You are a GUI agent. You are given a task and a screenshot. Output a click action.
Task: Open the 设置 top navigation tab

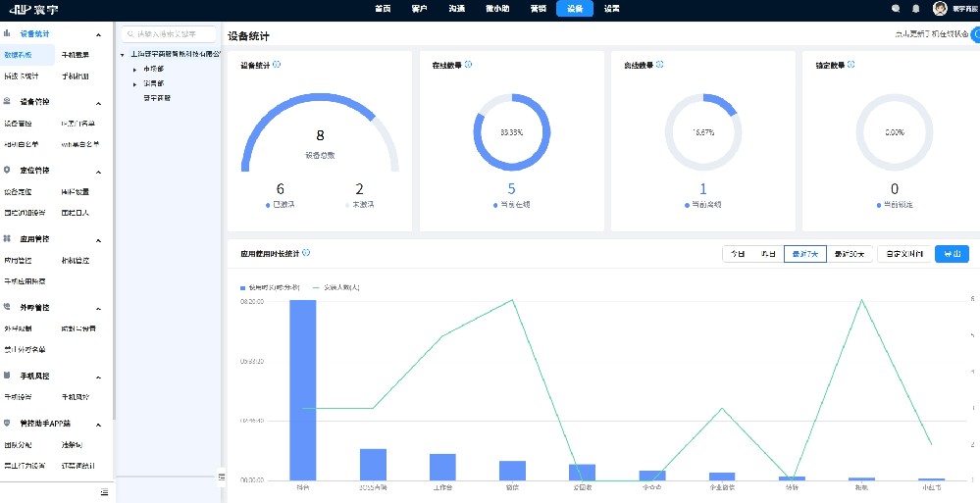pyautogui.click(x=611, y=9)
